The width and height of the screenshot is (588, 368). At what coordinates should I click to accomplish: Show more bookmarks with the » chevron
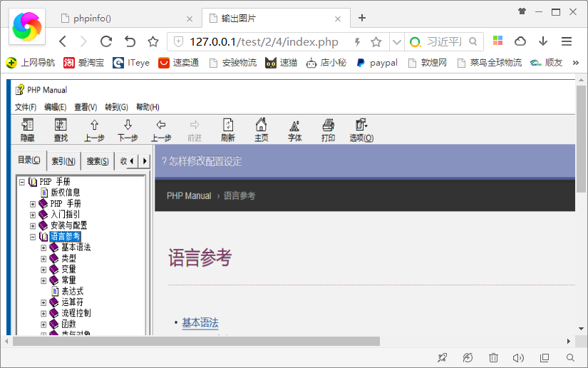pyautogui.click(x=576, y=63)
